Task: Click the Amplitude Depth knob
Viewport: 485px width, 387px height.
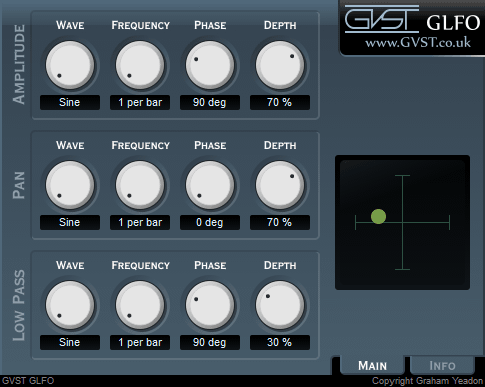Action: click(x=280, y=65)
